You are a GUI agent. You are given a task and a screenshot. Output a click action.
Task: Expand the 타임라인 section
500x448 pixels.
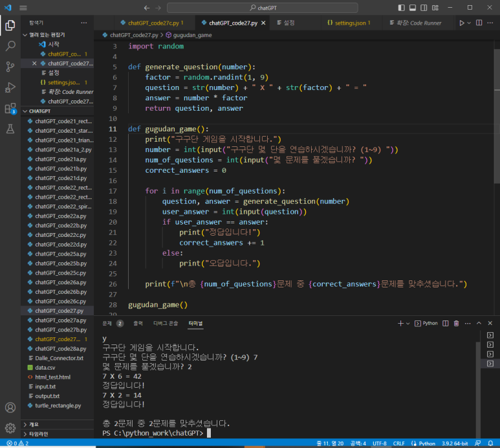[58, 434]
